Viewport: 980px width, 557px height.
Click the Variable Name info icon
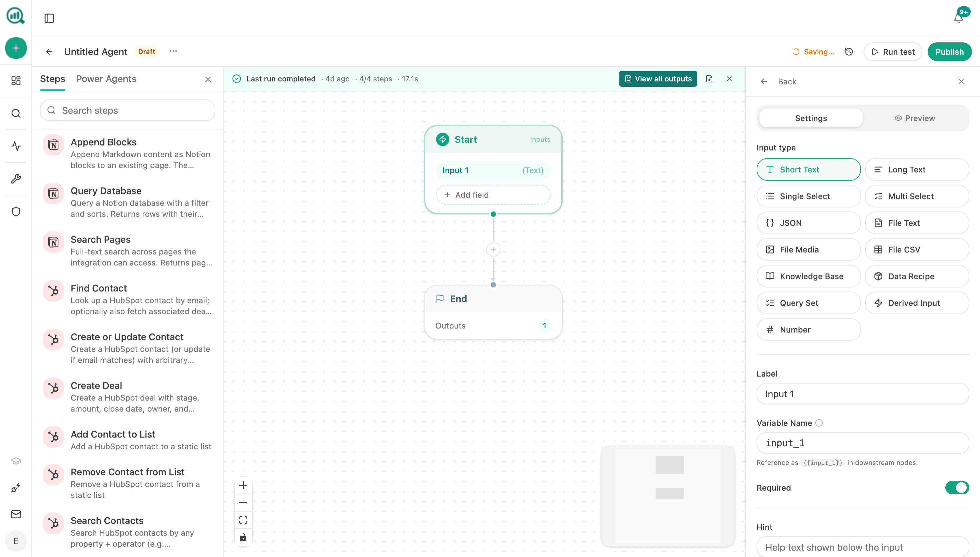click(819, 423)
